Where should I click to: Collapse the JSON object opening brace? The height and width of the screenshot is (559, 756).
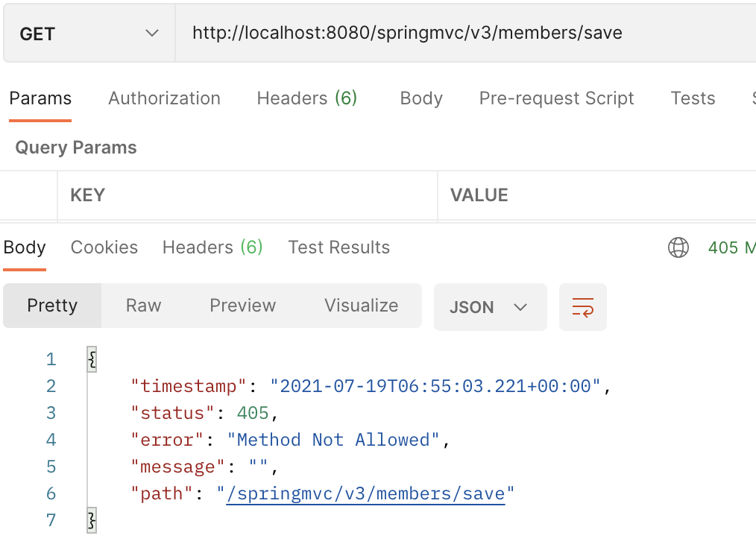[x=92, y=359]
